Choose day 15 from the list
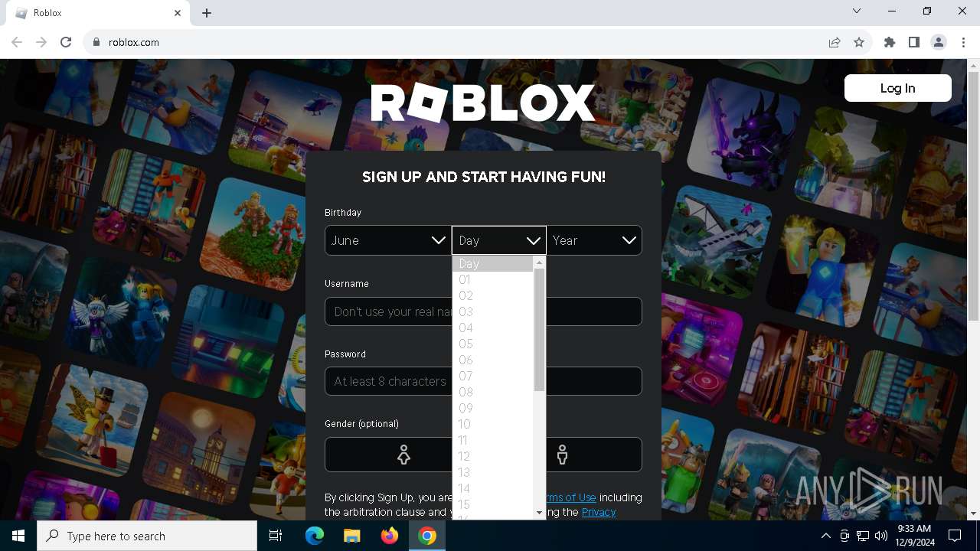 pyautogui.click(x=492, y=504)
